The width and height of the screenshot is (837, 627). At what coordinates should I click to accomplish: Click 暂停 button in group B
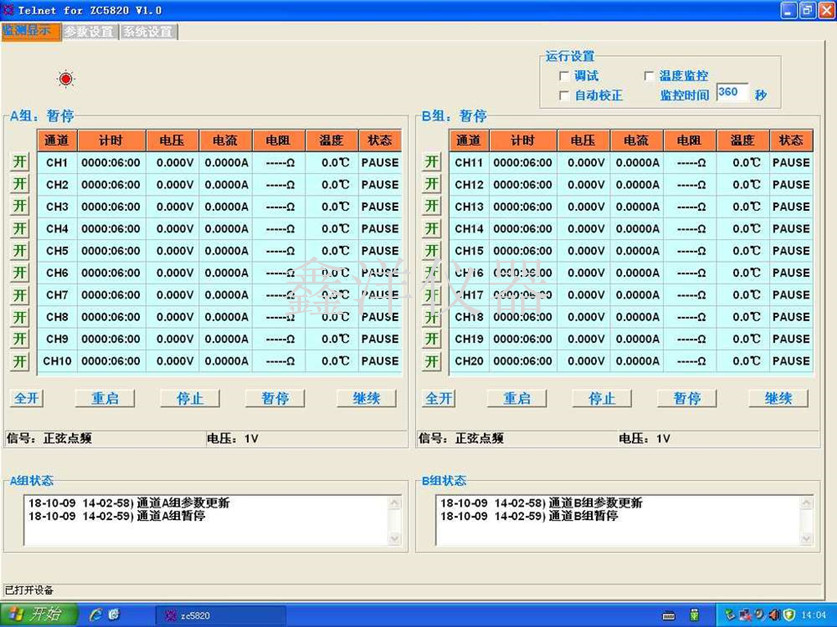tap(687, 398)
